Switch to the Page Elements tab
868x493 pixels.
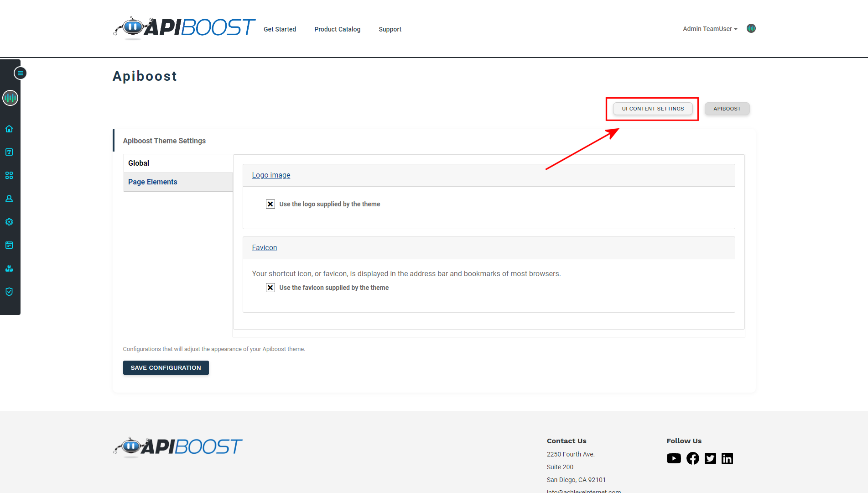click(x=178, y=182)
